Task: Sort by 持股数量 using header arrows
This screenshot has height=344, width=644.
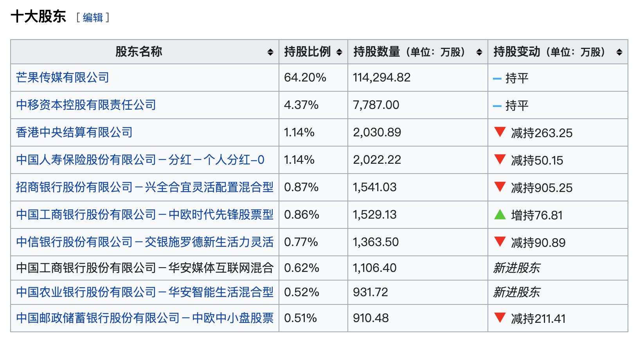Action: [479, 52]
